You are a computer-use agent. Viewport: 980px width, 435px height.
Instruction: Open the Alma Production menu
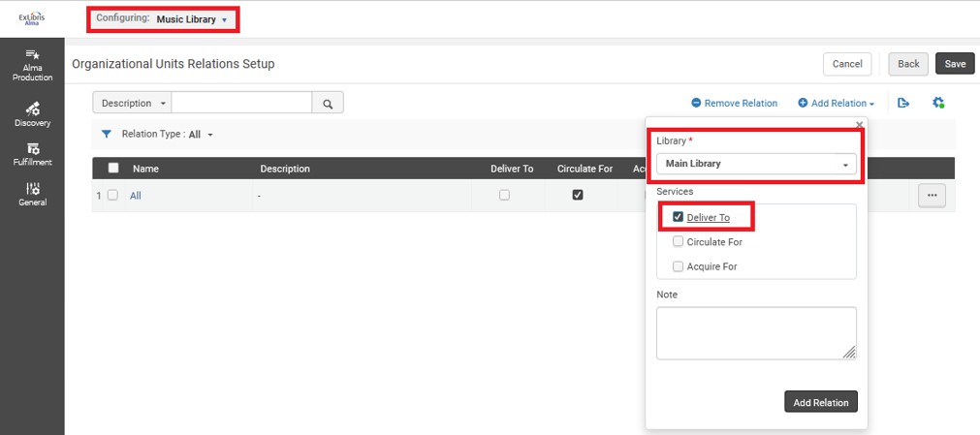tap(33, 66)
